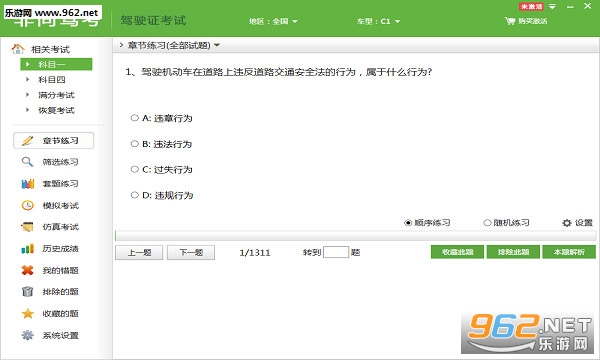Click the practice progress bar
The height and width of the screenshot is (360, 600).
click(355, 235)
